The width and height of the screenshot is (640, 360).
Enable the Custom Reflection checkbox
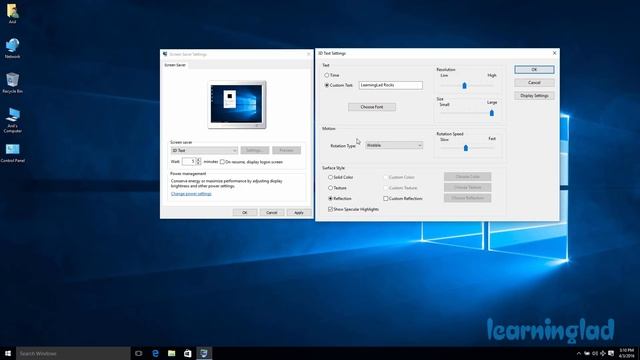pyautogui.click(x=386, y=198)
